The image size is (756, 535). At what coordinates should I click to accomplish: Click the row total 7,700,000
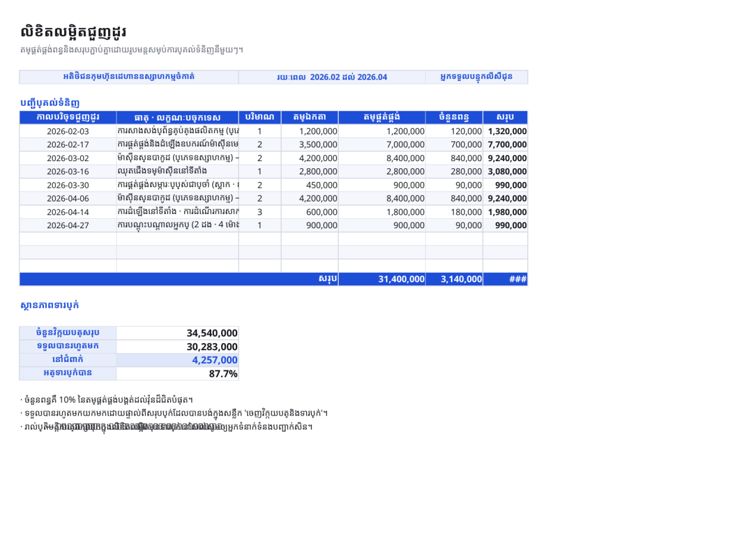coord(505,144)
